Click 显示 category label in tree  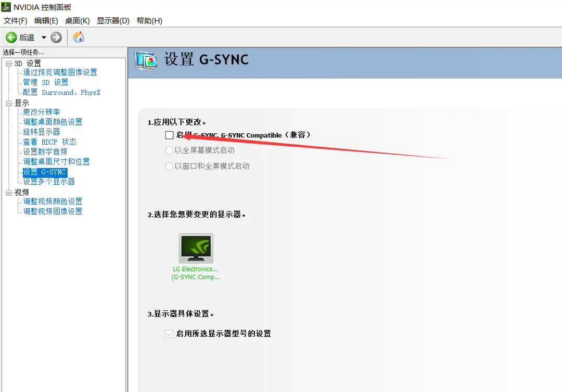[x=22, y=103]
